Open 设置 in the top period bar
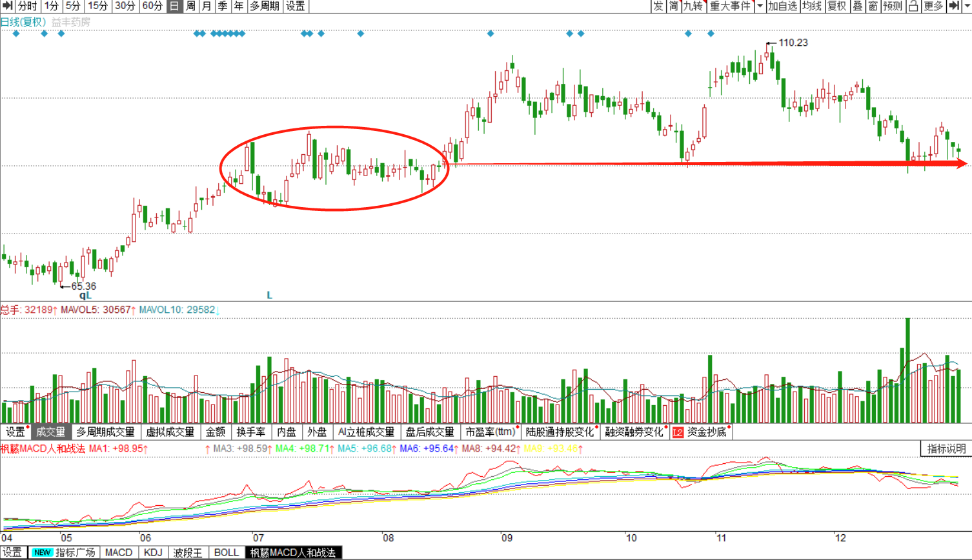Image resolution: width=972 pixels, height=560 pixels. pos(296,6)
